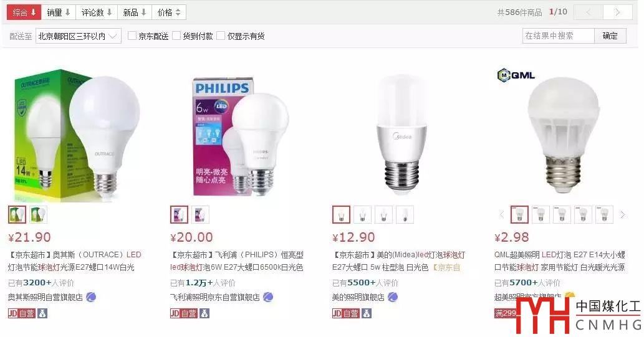Tick the 货到付款 checkbox
Screen dimensions: 644x337
[x=176, y=36]
